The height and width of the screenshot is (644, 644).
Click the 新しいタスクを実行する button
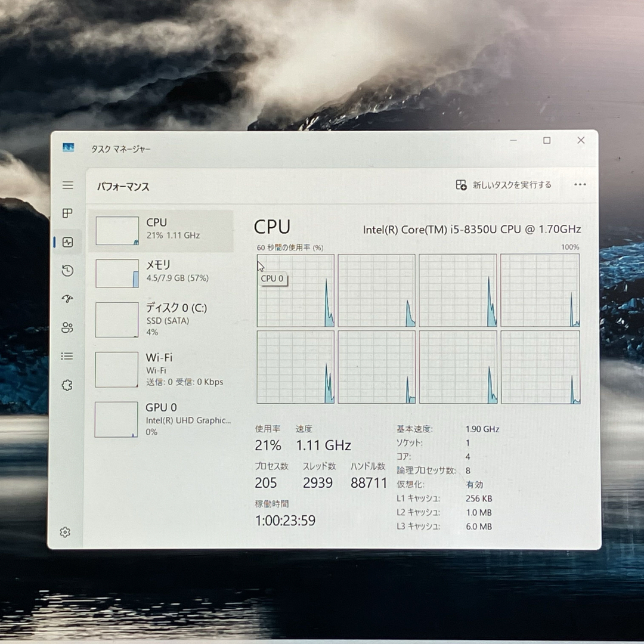(504, 185)
